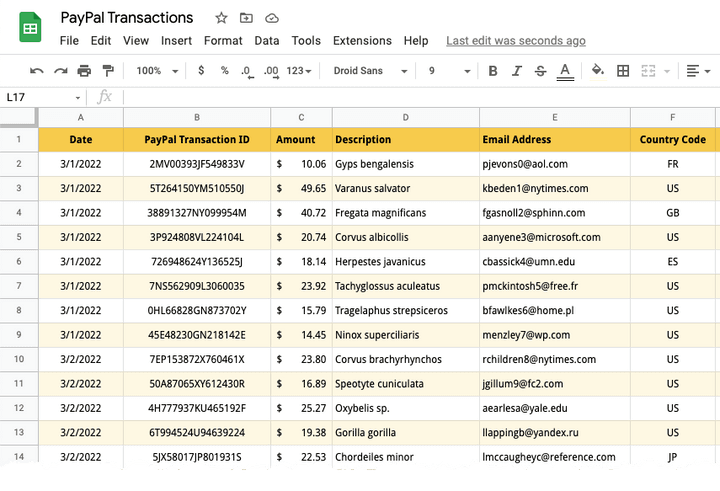
Task: Format as percent
Action: [x=225, y=70]
